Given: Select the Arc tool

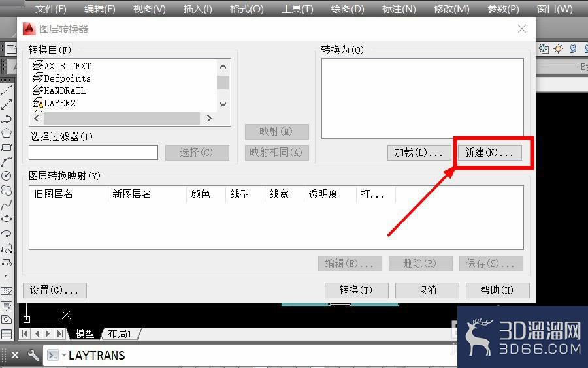Looking at the screenshot, I should tap(7, 161).
